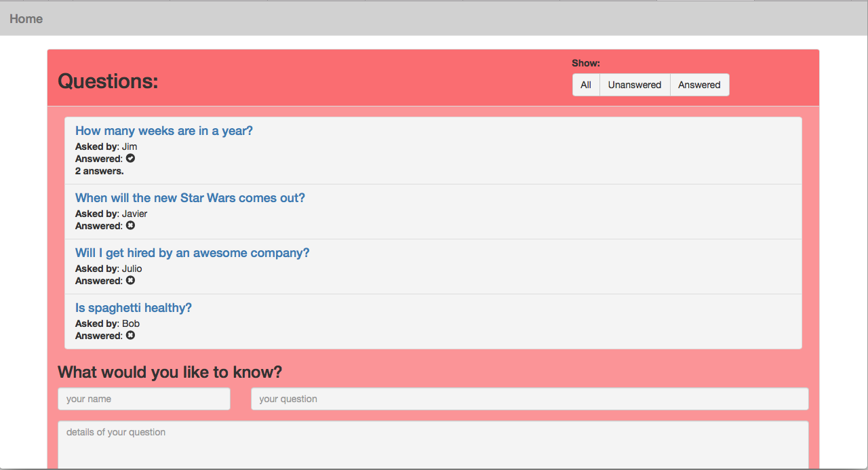
Task: Click the unanswered icon on the Star Wars question
Action: (x=131, y=226)
